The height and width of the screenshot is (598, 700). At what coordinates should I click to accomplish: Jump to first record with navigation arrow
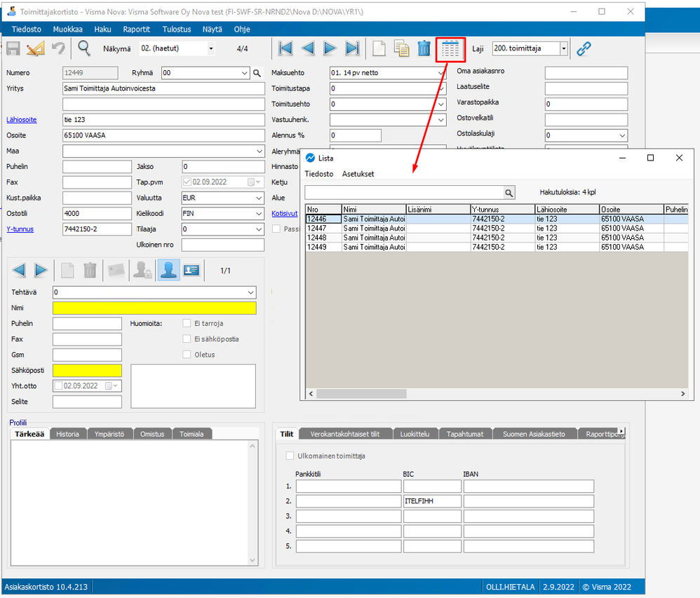click(285, 48)
